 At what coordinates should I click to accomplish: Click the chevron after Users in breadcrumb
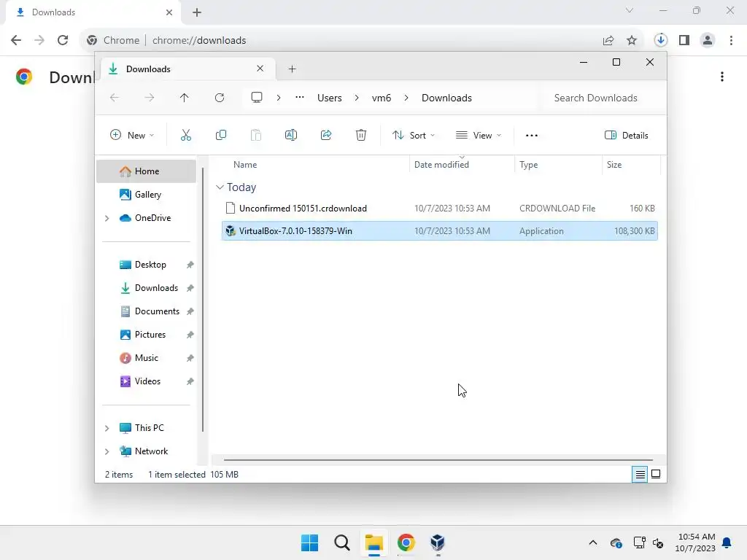tap(357, 98)
